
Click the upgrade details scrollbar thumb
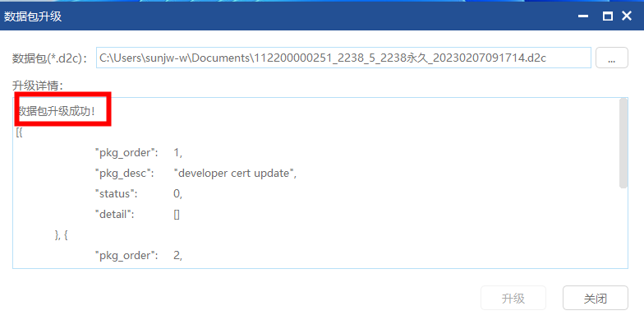click(x=623, y=143)
